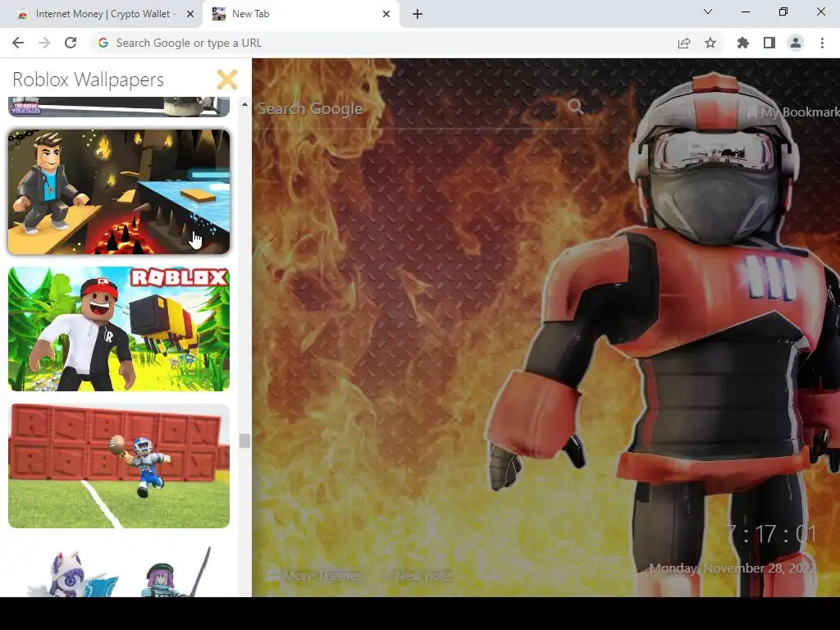Toggle the browser side panel
840x630 pixels.
click(769, 43)
